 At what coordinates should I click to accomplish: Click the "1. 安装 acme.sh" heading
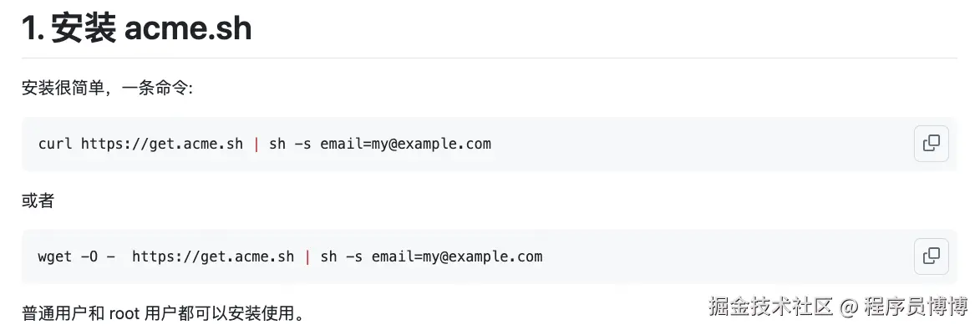[137, 28]
